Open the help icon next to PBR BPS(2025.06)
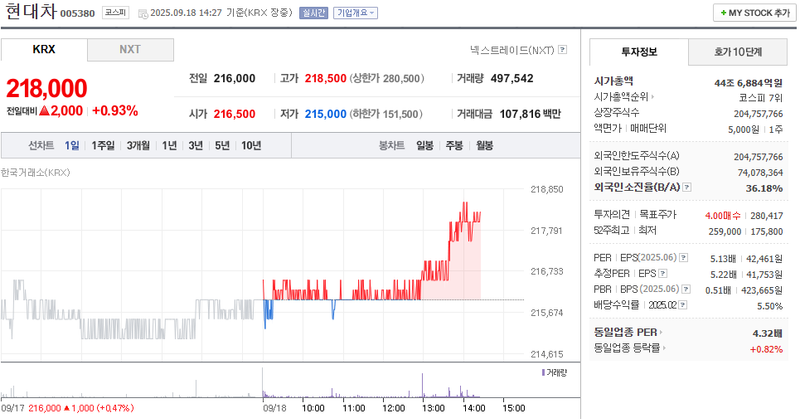Screen dimensions: 800x419 (x=686, y=289)
